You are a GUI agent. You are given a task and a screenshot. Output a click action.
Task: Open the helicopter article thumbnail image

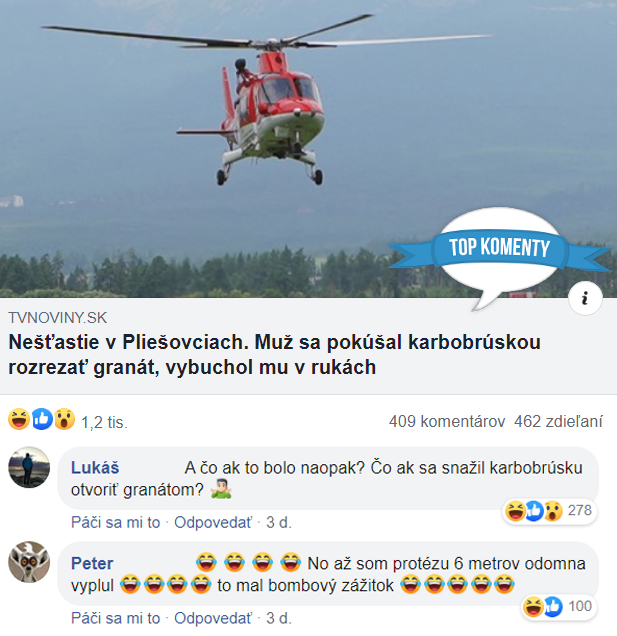pyautogui.click(x=308, y=148)
